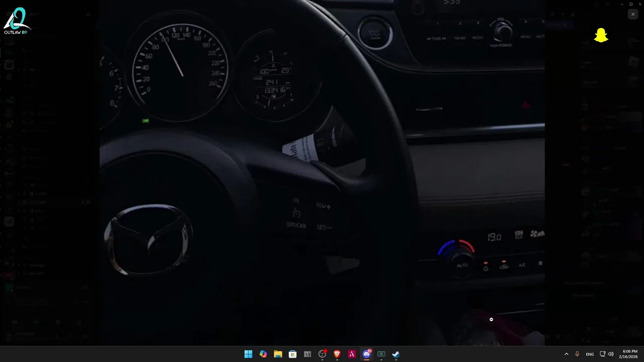644x362 pixels.
Task: Open the network status tray icon
Action: coord(603,354)
